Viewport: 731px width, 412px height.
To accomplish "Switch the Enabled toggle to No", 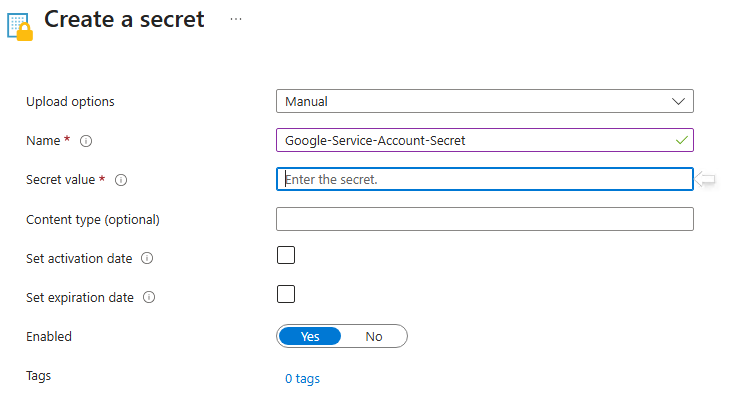I will pyautogui.click(x=374, y=336).
